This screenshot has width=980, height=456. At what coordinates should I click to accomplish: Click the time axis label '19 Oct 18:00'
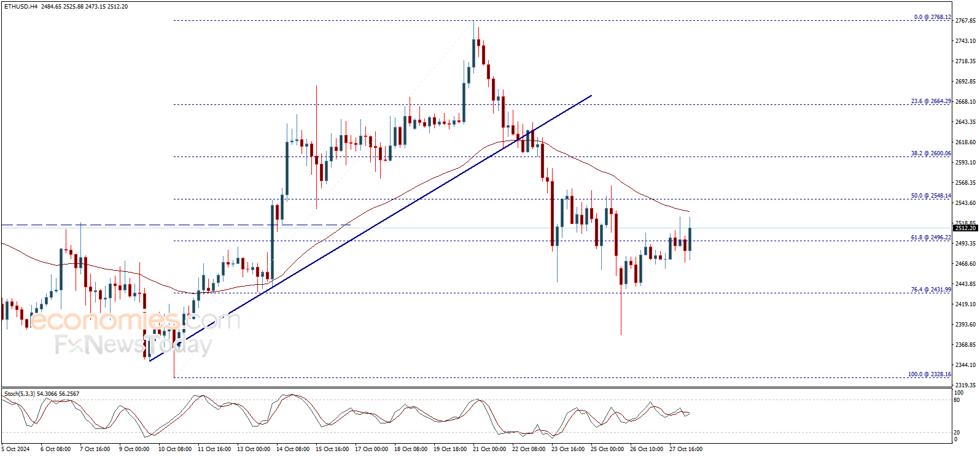pyautogui.click(x=449, y=449)
